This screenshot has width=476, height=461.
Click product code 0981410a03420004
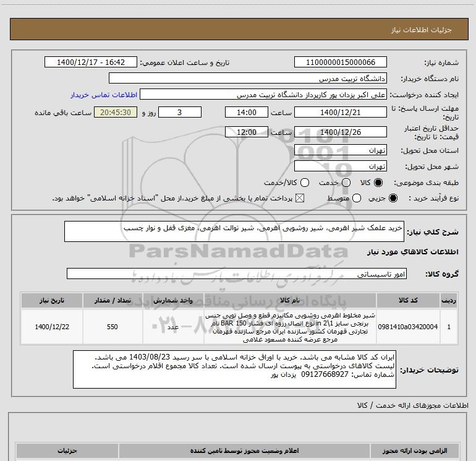tap(408, 327)
